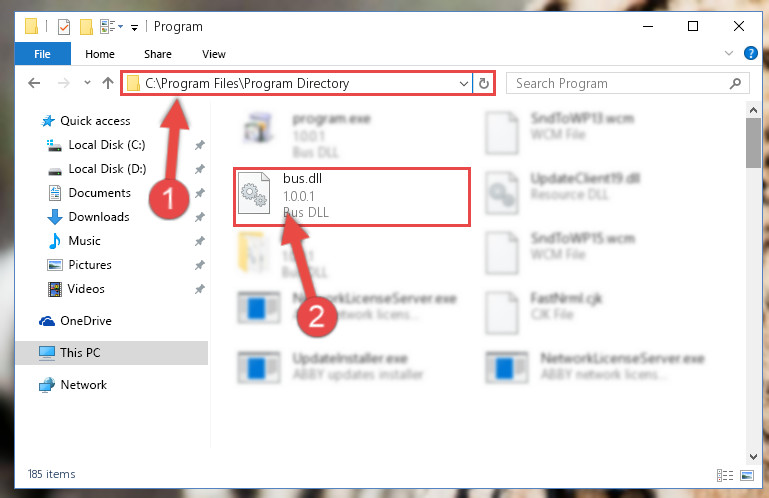Click the Back navigation arrow
The image size is (769, 498).
[x=34, y=83]
